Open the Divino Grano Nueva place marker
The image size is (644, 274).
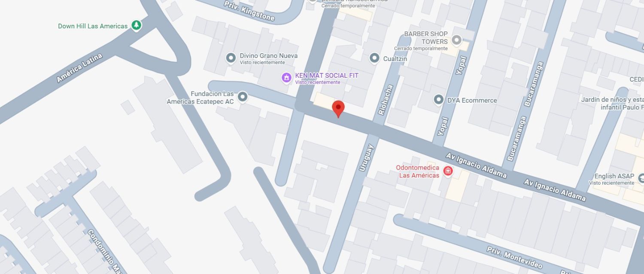point(231,58)
